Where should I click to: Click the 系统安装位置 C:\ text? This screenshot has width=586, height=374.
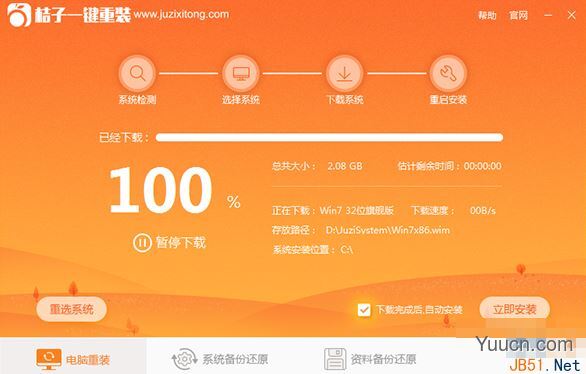tap(313, 250)
